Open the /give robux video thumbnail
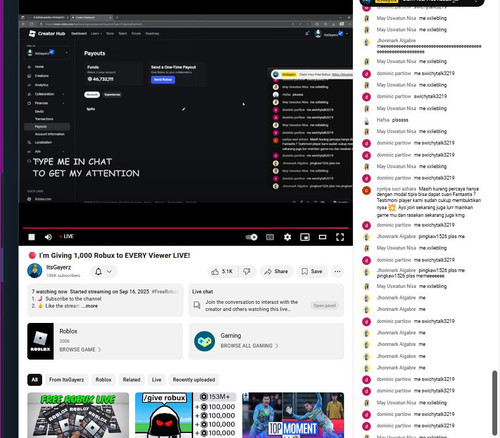Viewport: 500px width, 438px height. point(185,415)
